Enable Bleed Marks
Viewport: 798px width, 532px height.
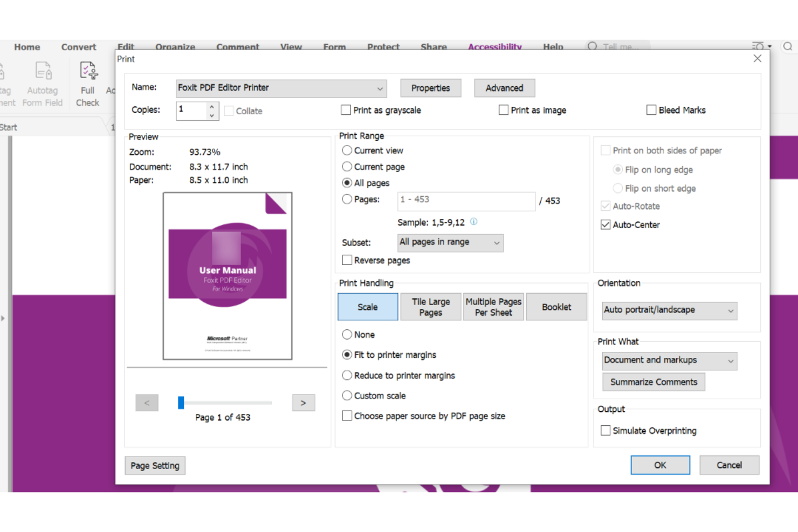(651, 110)
